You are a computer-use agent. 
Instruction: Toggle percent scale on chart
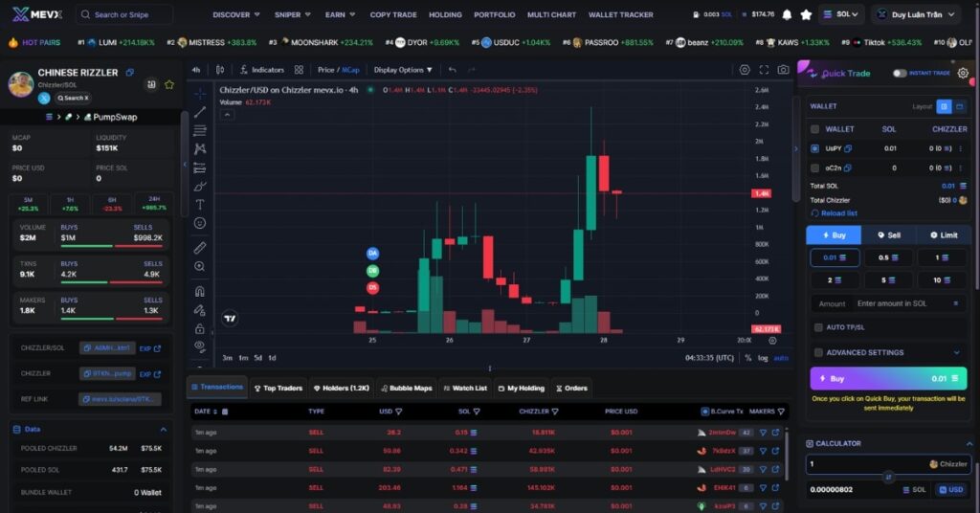tap(748, 358)
